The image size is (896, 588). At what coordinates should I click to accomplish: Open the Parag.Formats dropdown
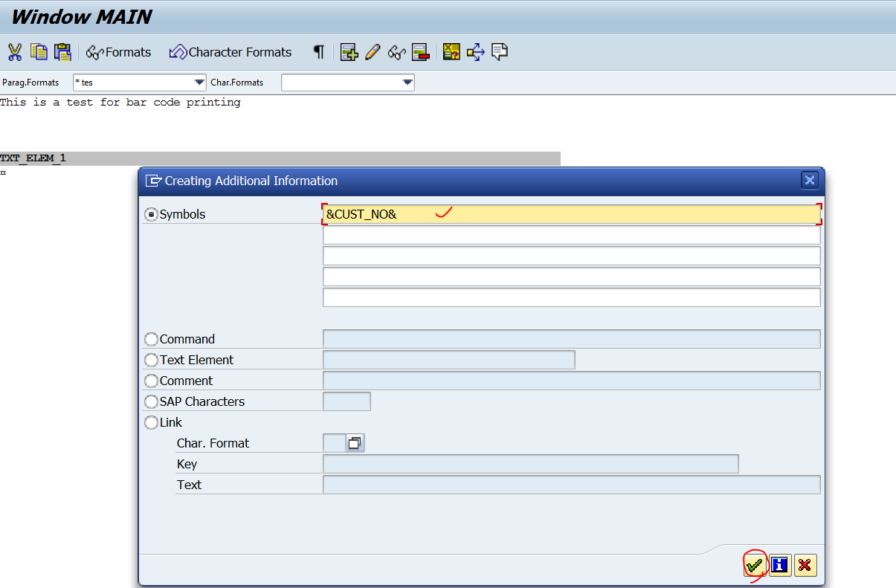coord(199,82)
